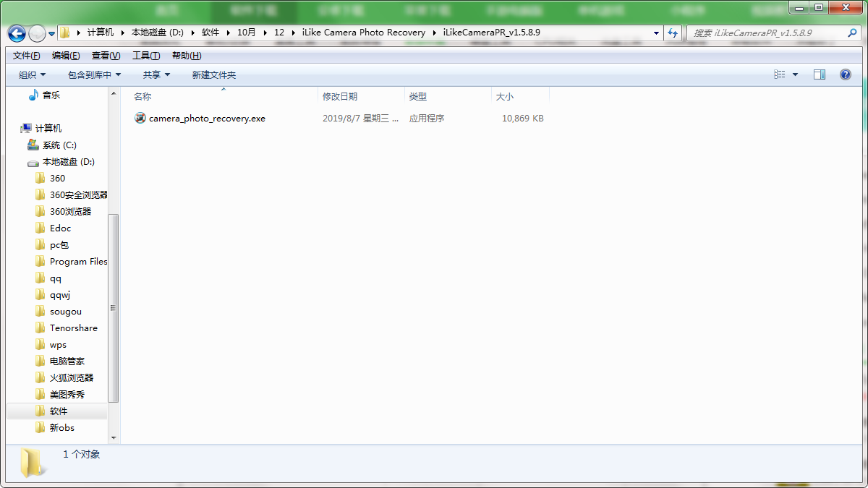This screenshot has height=488, width=868.
Task: Click the 新建文件夹 button
Action: 213,74
